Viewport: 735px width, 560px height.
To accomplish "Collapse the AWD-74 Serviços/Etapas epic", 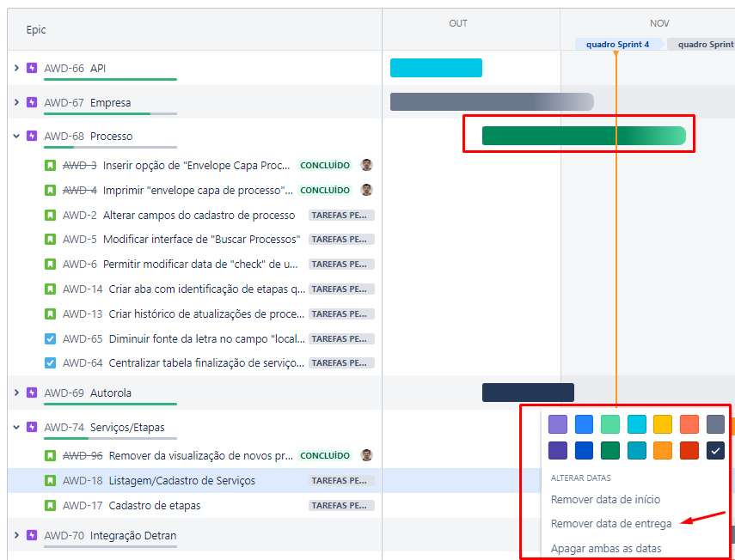I will pos(16,427).
